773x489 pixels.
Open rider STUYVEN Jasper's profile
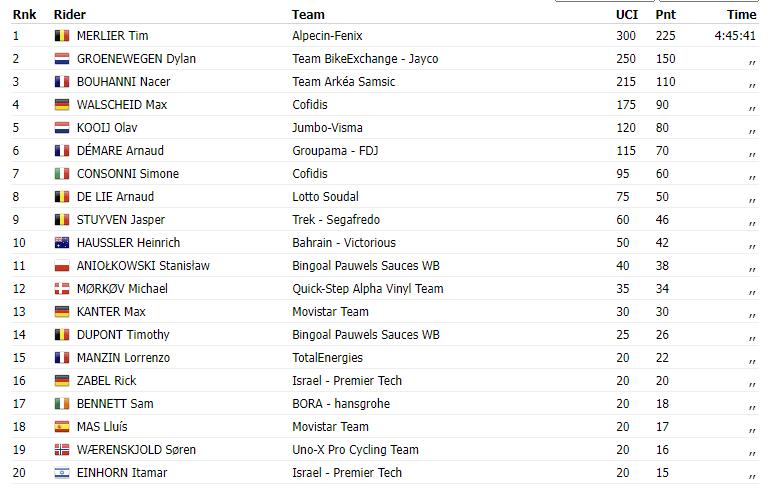121,220
